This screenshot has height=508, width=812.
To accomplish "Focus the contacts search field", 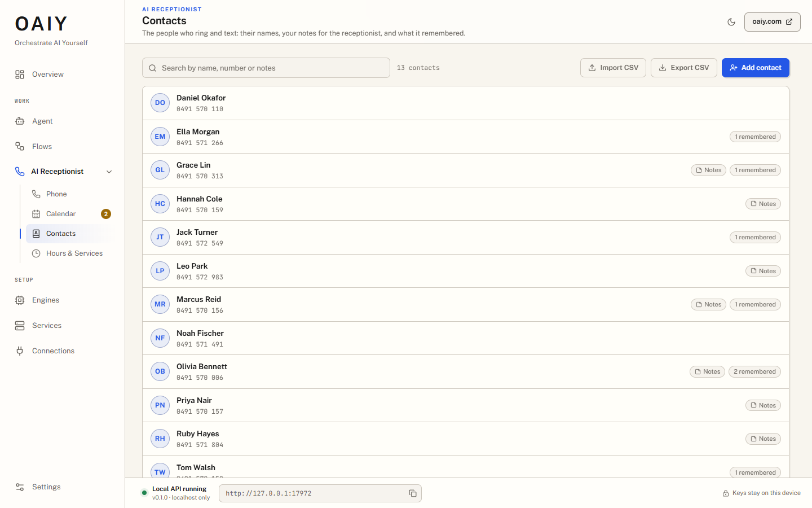I will (266, 68).
